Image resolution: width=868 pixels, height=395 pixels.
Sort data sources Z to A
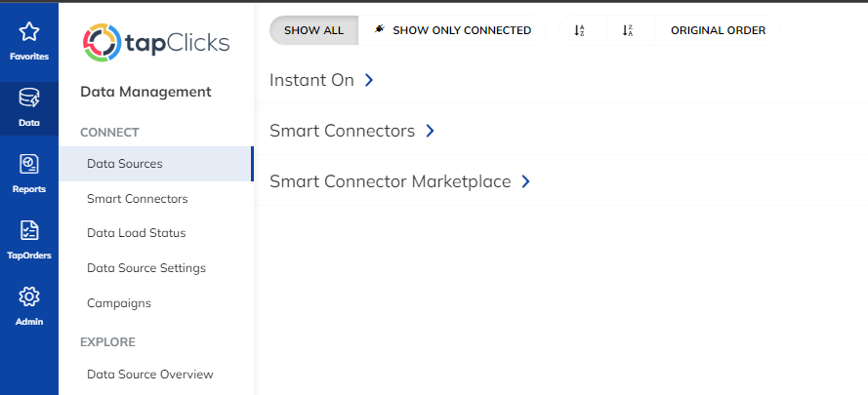click(x=627, y=30)
